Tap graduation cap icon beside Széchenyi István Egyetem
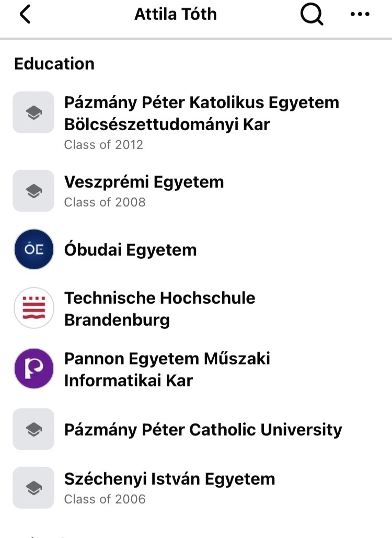The width and height of the screenshot is (392, 538). click(x=33, y=488)
